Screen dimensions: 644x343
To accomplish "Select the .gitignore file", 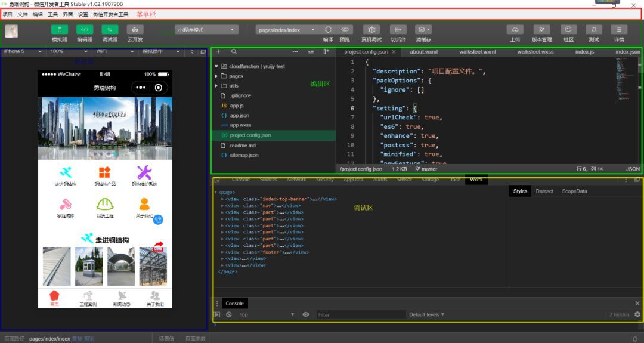I will [241, 95].
